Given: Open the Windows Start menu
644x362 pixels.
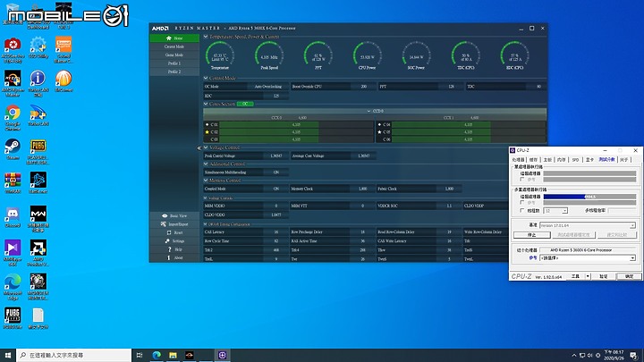Looking at the screenshot, I should tap(7, 355).
